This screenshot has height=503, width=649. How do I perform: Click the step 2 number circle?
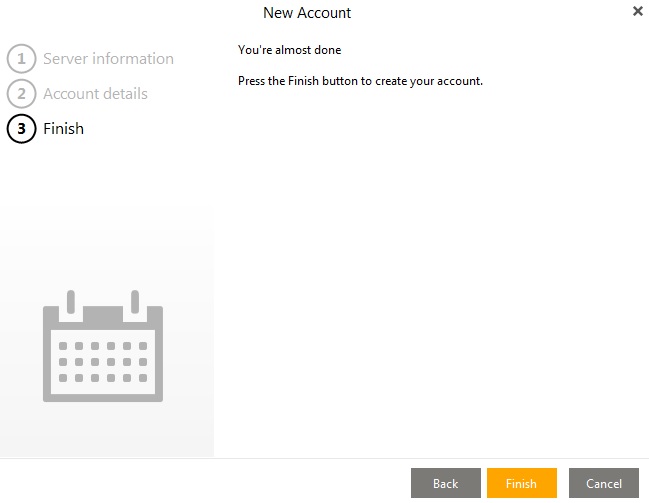tap(21, 94)
